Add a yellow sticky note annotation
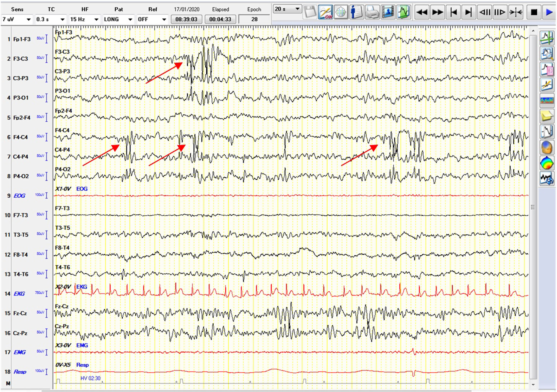Screen dimensions: 557x392 click(x=547, y=116)
